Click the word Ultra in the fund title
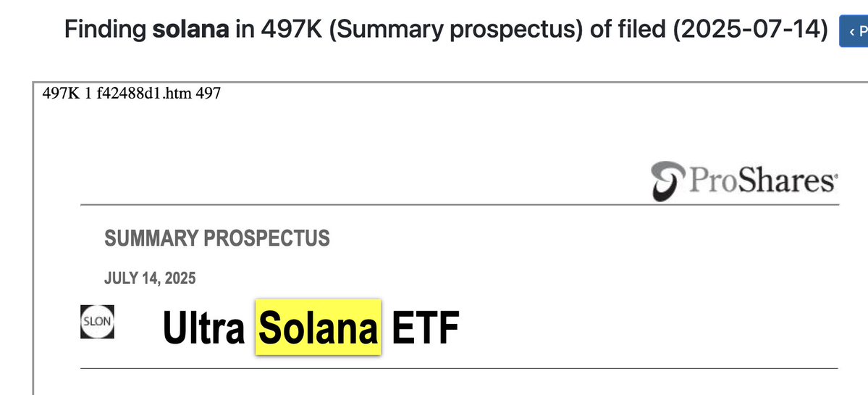The width and height of the screenshot is (868, 395). 203,328
